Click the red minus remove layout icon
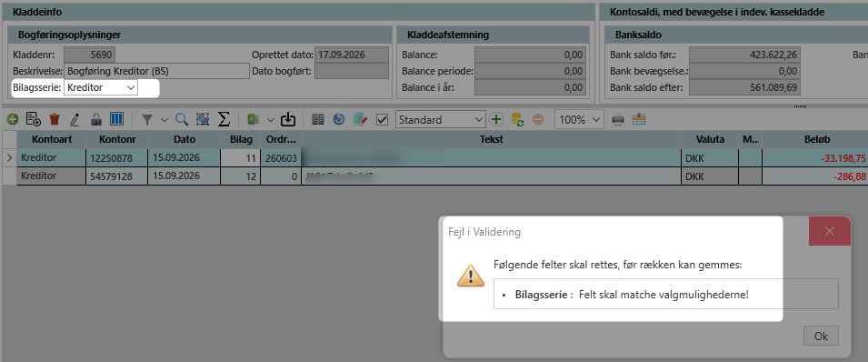The height and width of the screenshot is (362, 868). point(538,119)
